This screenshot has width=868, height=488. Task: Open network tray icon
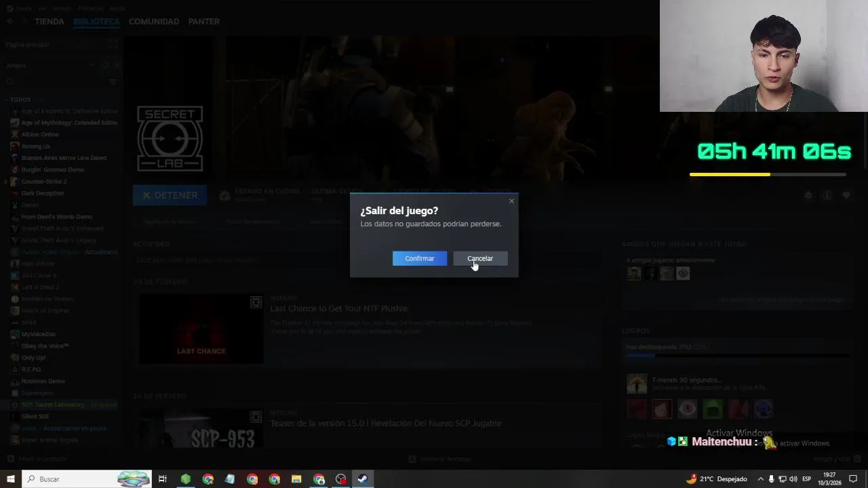(782, 479)
